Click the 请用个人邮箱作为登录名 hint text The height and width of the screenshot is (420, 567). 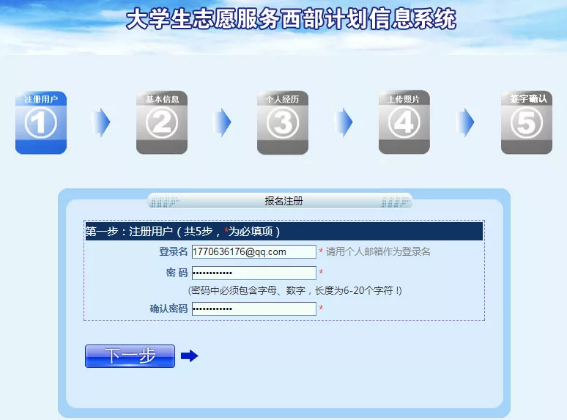pos(378,252)
